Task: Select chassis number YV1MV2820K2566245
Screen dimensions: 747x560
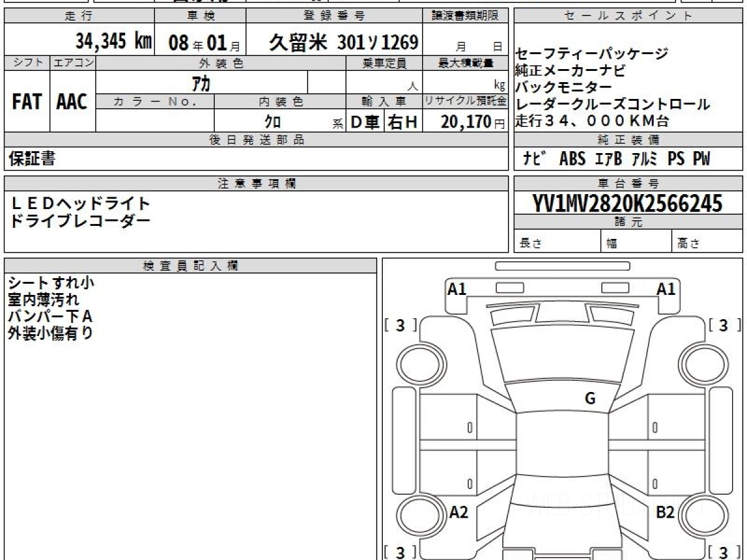Action: point(627,203)
